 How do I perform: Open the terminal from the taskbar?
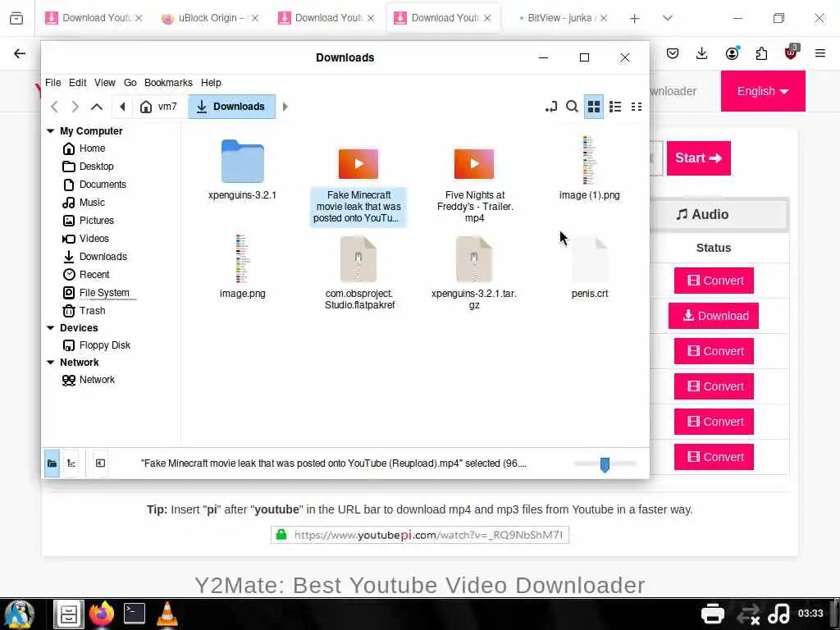(135, 614)
